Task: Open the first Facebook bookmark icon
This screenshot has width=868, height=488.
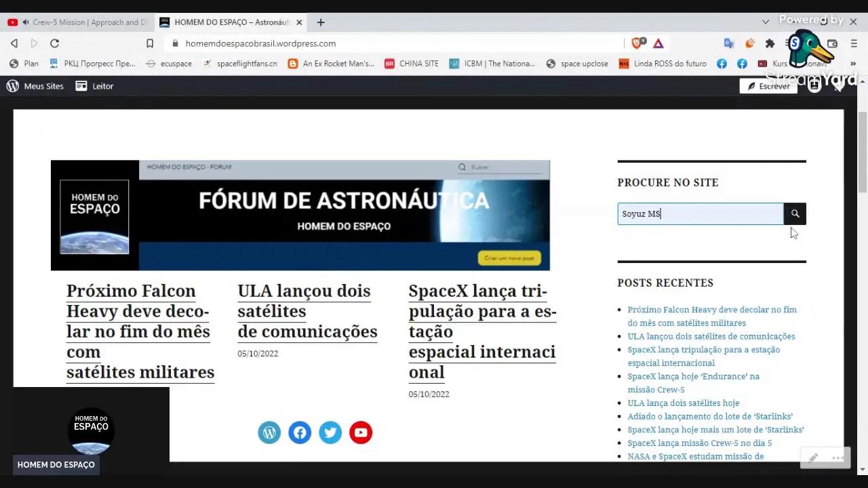Action: point(722,64)
